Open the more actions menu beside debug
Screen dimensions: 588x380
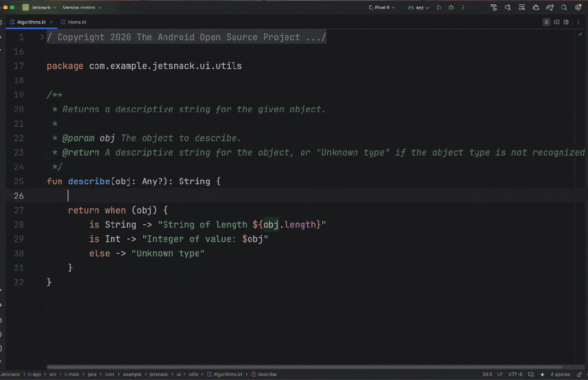click(463, 8)
